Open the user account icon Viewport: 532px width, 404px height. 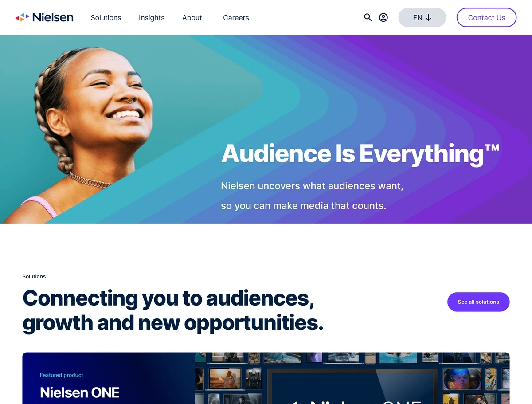click(383, 18)
